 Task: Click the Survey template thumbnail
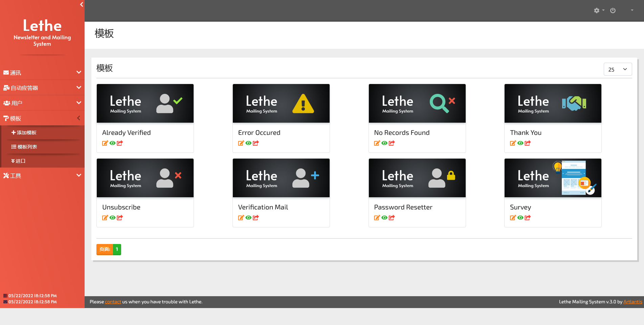[553, 178]
